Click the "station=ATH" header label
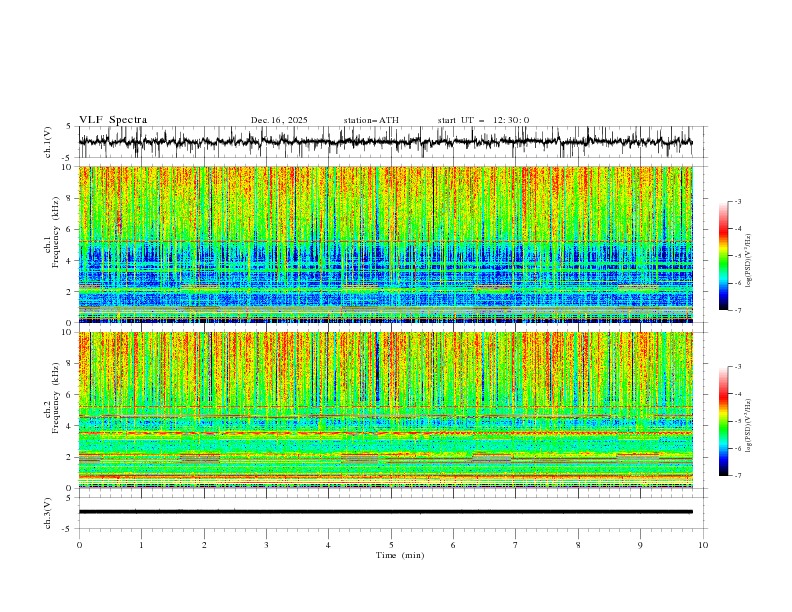The width and height of the screenshot is (792, 612). [x=371, y=120]
